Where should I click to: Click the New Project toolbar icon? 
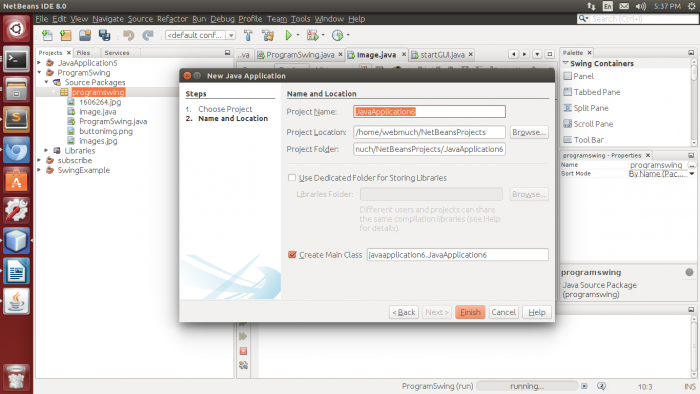tap(66, 35)
